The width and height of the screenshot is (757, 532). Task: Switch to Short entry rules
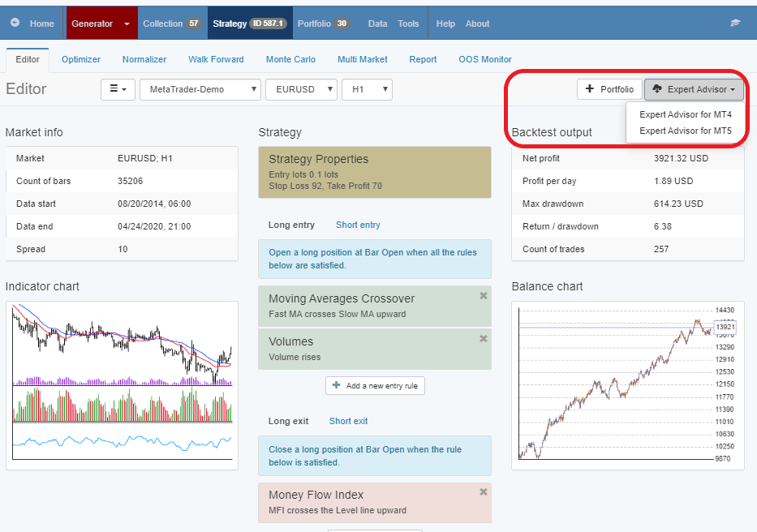point(358,225)
